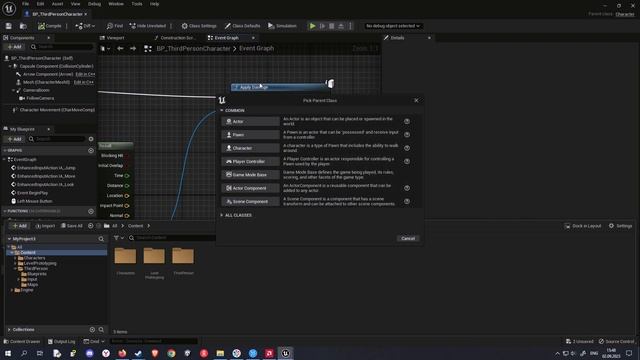Close the Event Graph tab
This screenshot has height=360, width=640.
(x=253, y=38)
